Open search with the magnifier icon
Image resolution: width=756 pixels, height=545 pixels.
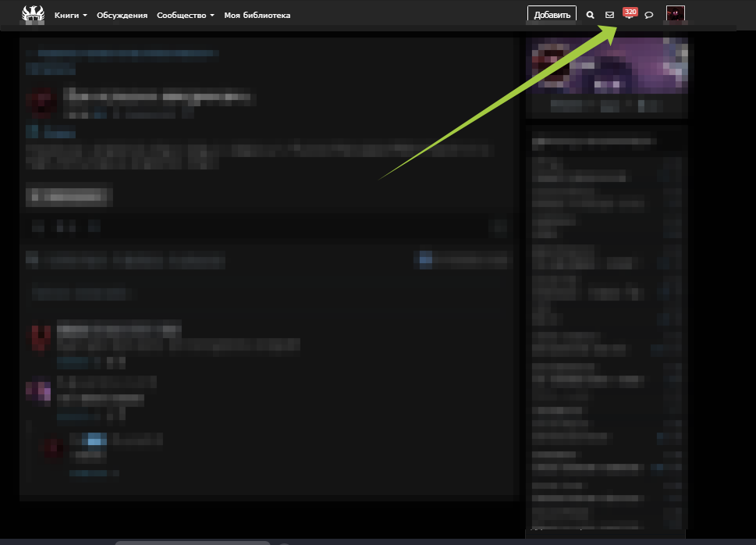click(590, 15)
